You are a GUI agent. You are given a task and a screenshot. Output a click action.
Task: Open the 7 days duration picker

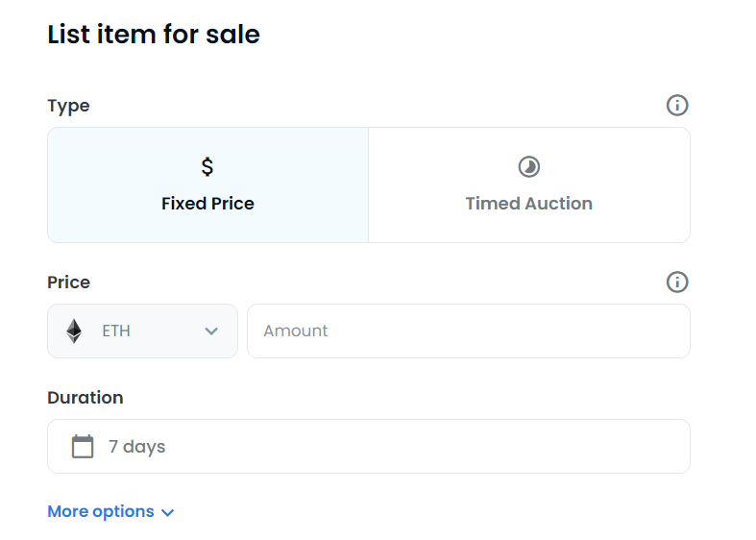click(369, 447)
